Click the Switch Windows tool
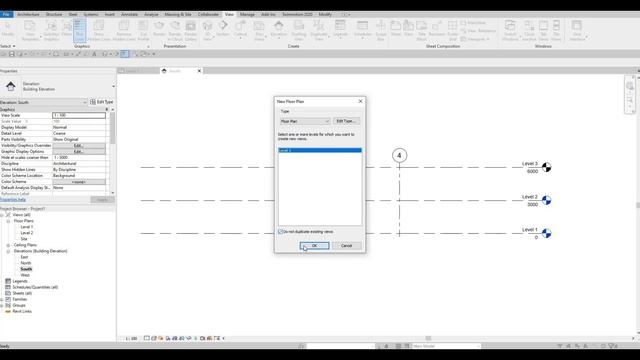This screenshot has height=360, width=640. click(510, 31)
